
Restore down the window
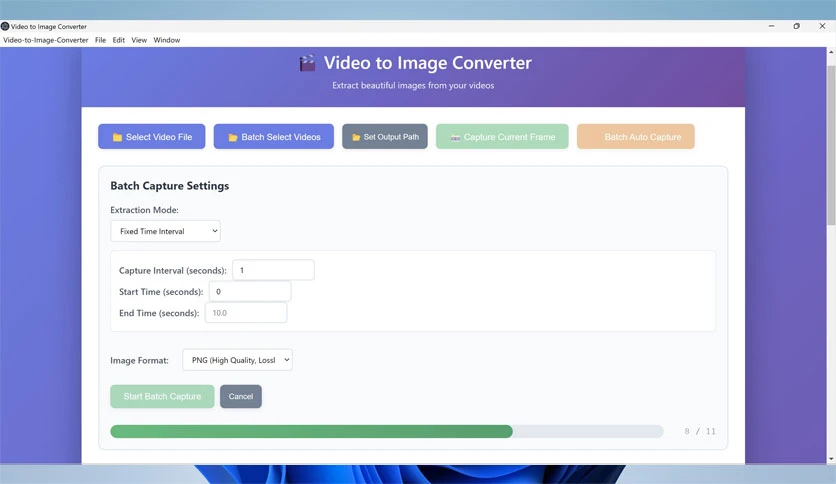tap(797, 26)
